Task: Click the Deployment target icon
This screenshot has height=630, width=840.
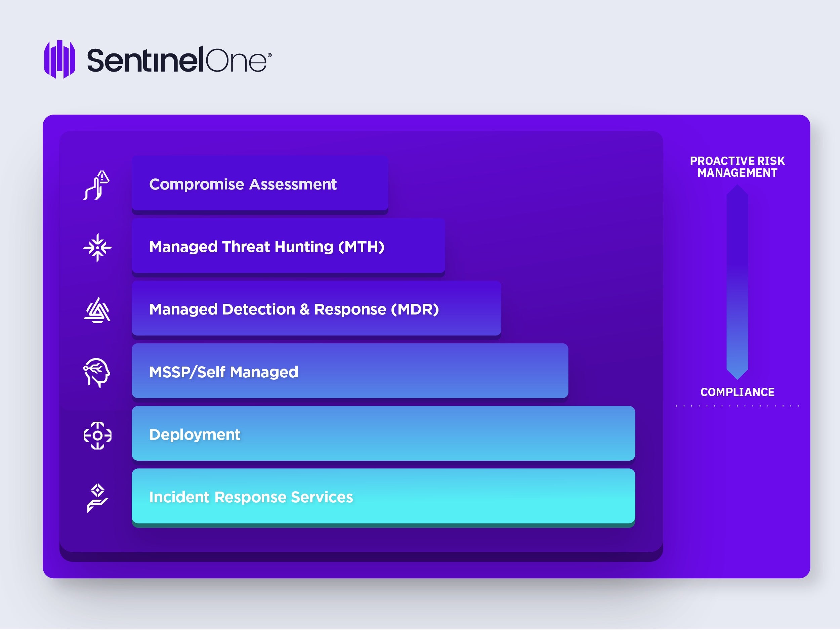Action: point(97,435)
